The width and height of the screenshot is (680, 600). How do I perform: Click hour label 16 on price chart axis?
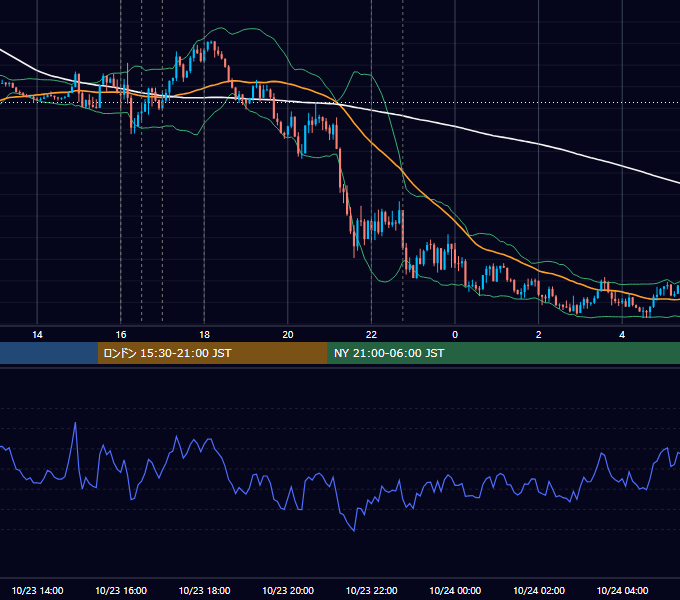click(x=121, y=335)
